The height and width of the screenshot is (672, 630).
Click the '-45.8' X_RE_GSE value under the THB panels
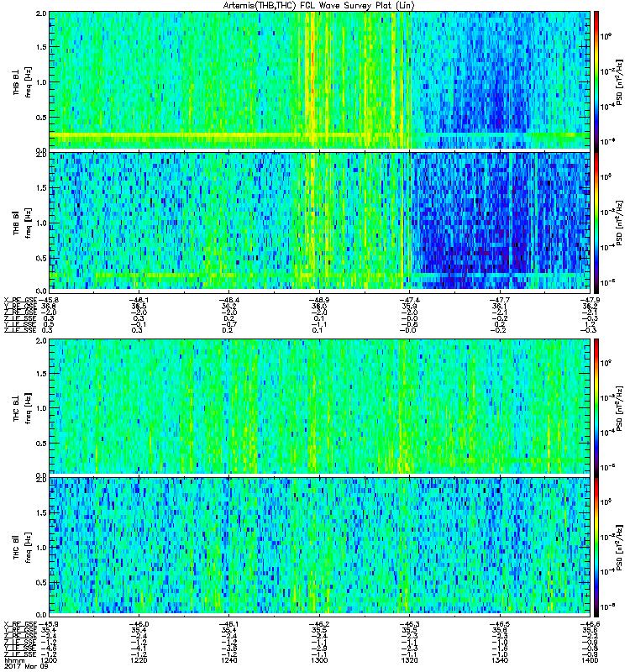[x=48, y=301]
